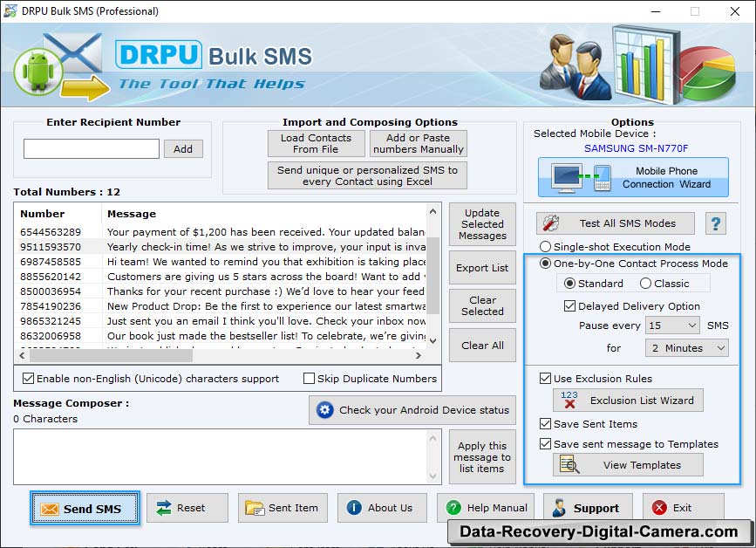Click the Android device status gear icon

point(325,410)
